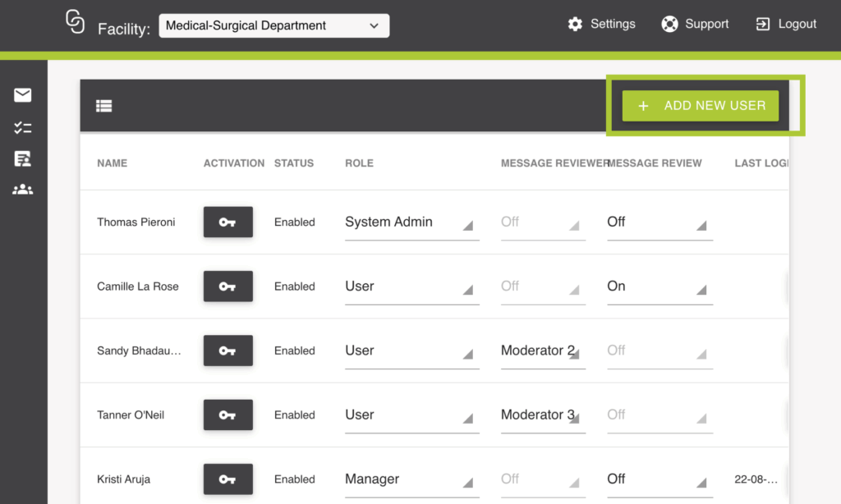841x504 pixels.
Task: Click activation key button for Thomas Pieroni
Action: 227,222
